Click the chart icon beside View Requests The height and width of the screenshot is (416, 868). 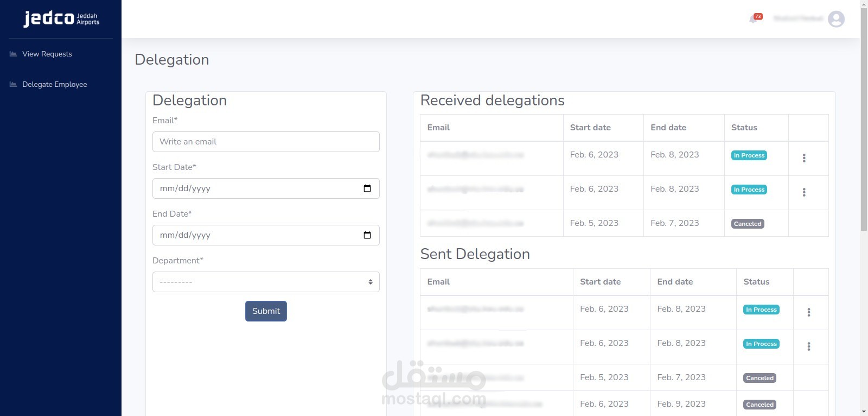point(14,54)
